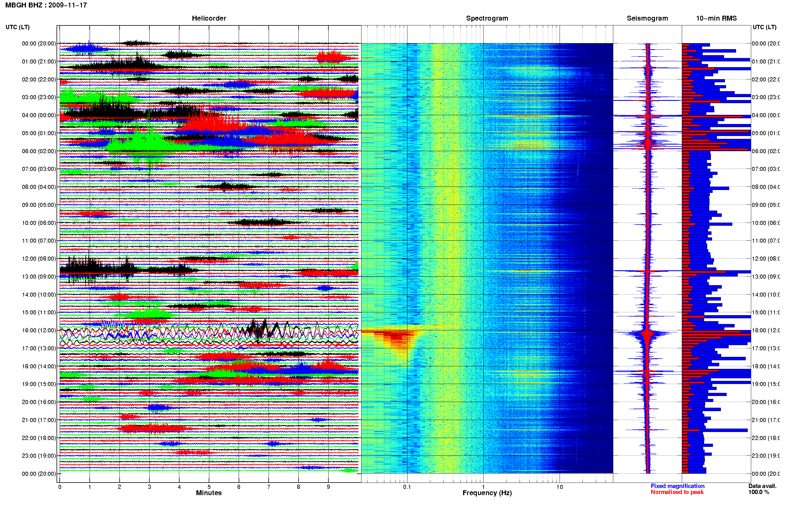Click the left '11:00 (07:00)' time label
The width and height of the screenshot is (812, 508).
pyautogui.click(x=39, y=241)
